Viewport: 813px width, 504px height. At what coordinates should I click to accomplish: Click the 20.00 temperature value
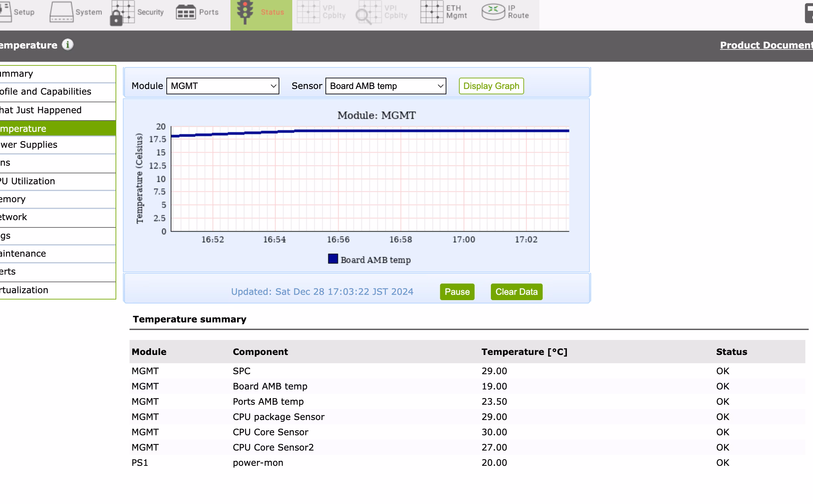coord(494,463)
